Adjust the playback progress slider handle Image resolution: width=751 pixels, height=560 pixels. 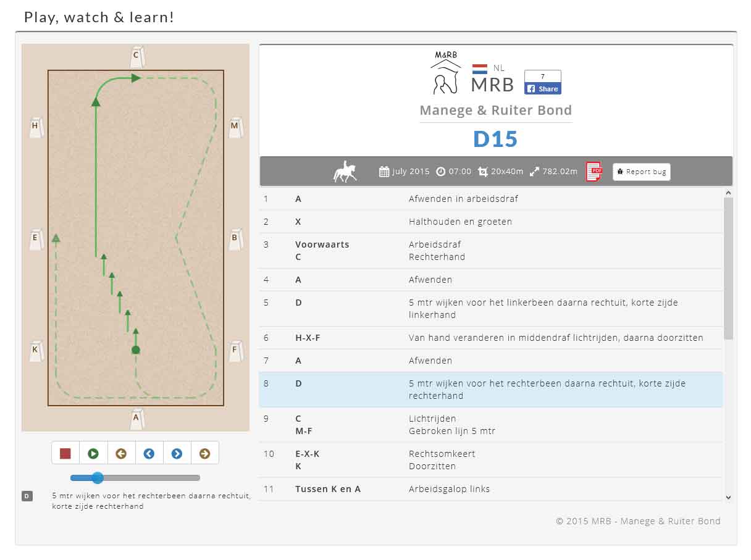click(x=97, y=477)
